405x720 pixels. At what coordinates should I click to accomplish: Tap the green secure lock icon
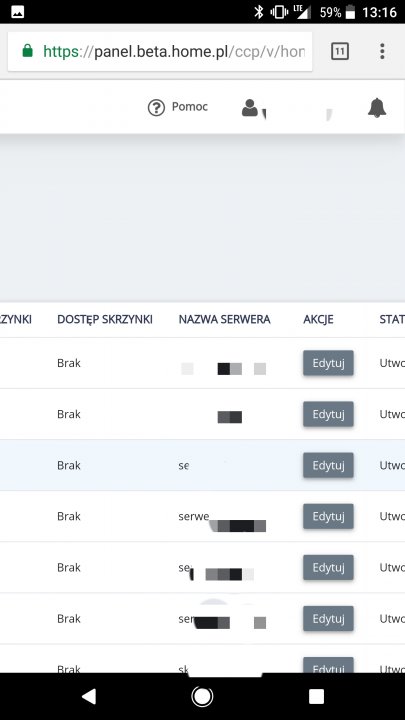click(28, 51)
